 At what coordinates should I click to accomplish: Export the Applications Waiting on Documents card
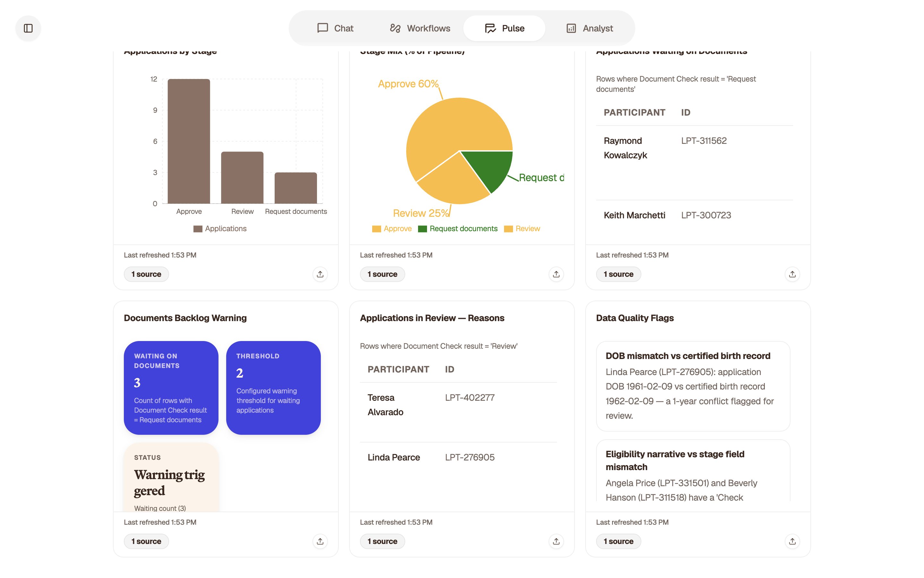tap(792, 274)
